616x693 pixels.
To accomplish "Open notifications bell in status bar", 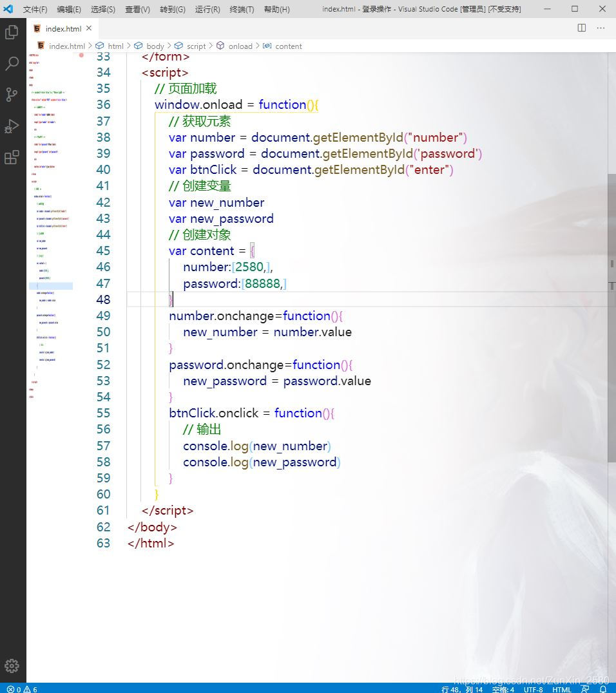I will pyautogui.click(x=602, y=689).
